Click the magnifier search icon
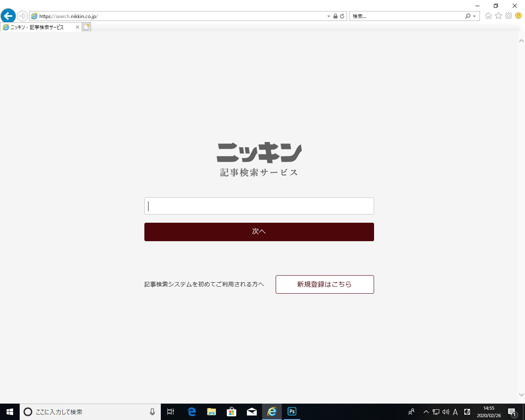Screen dimensions: 525x420 (468, 16)
